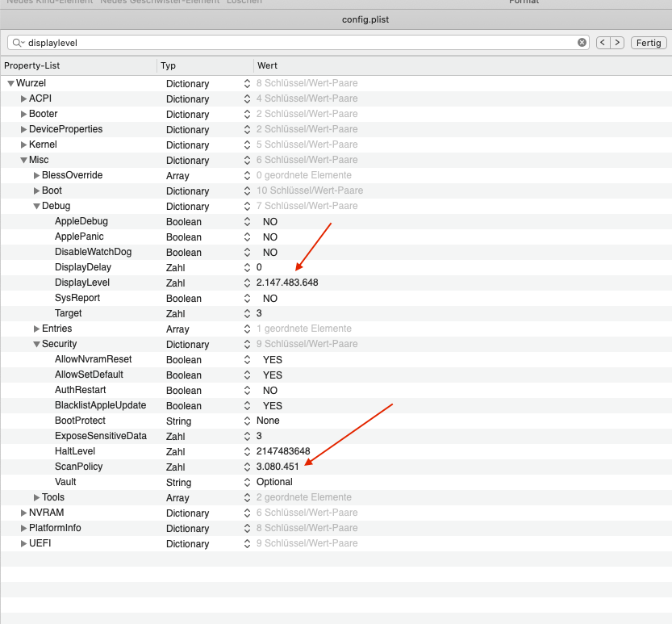
Task: Open type stepper for HaltLevel row
Action: [x=247, y=451]
